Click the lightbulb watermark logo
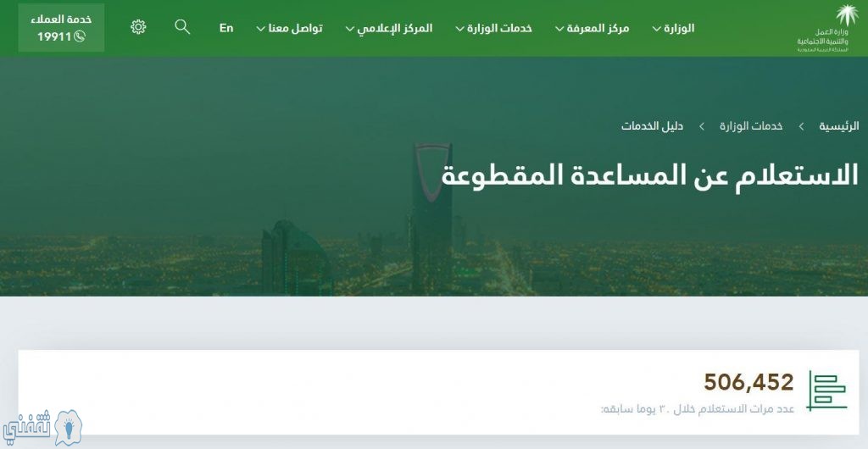This screenshot has width=868, height=449. pos(68,428)
